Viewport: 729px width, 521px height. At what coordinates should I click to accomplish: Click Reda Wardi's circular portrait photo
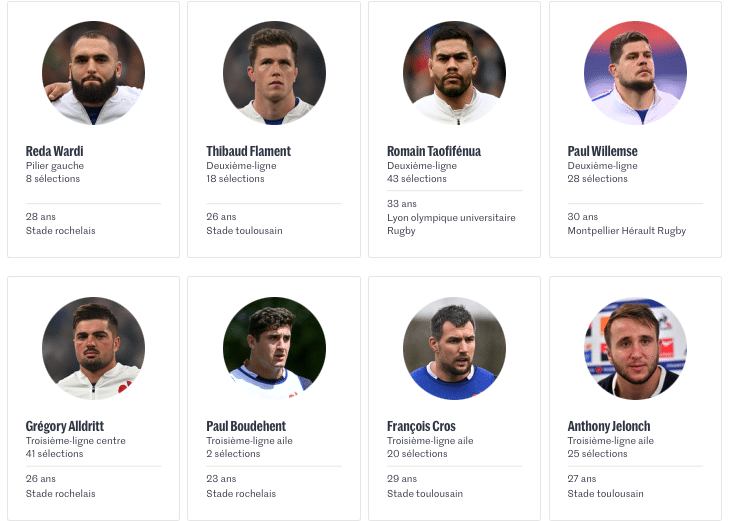coord(93,73)
